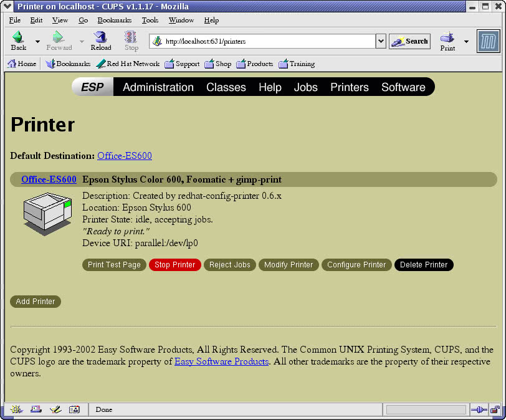Open the File menu

[15, 20]
